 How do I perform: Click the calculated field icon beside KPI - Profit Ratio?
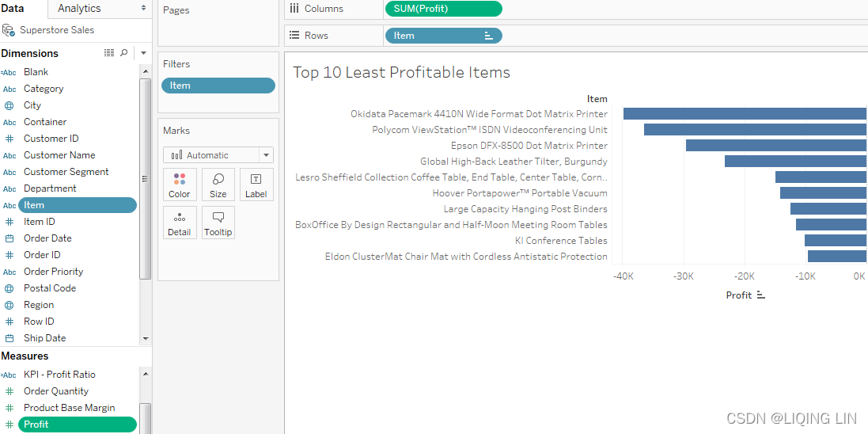tap(8, 375)
